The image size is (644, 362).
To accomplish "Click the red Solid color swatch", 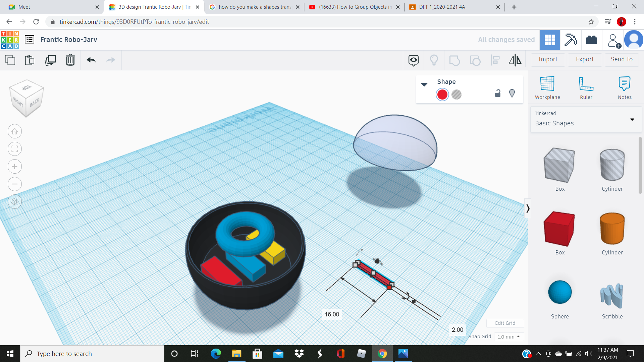I will (x=442, y=95).
